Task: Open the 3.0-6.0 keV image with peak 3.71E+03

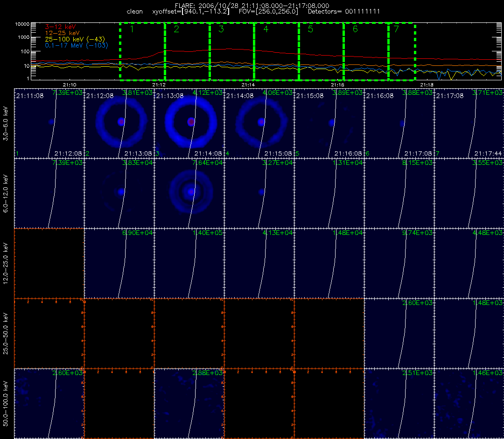Action: 469,123
